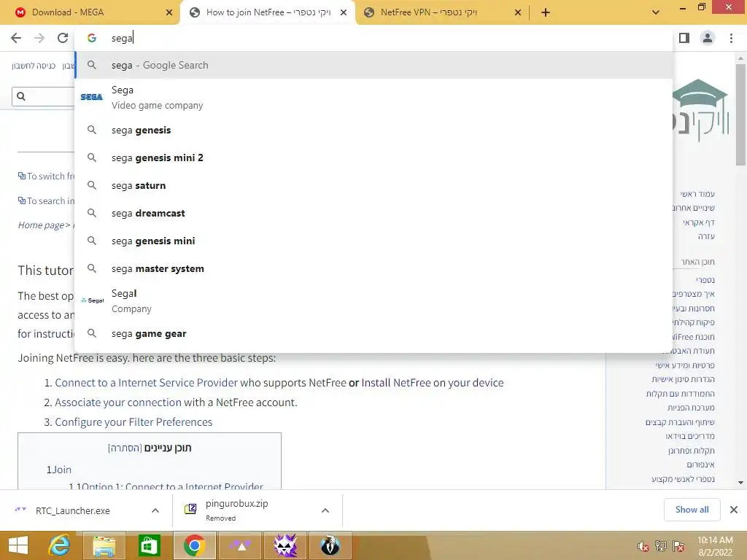Open the שינויים אחרונים sidebar link

[693, 208]
